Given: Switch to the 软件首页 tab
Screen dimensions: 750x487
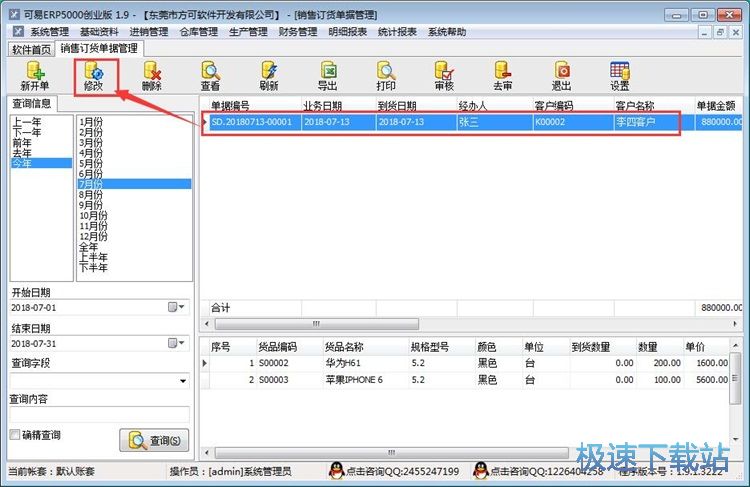Looking at the screenshot, I should [32, 48].
